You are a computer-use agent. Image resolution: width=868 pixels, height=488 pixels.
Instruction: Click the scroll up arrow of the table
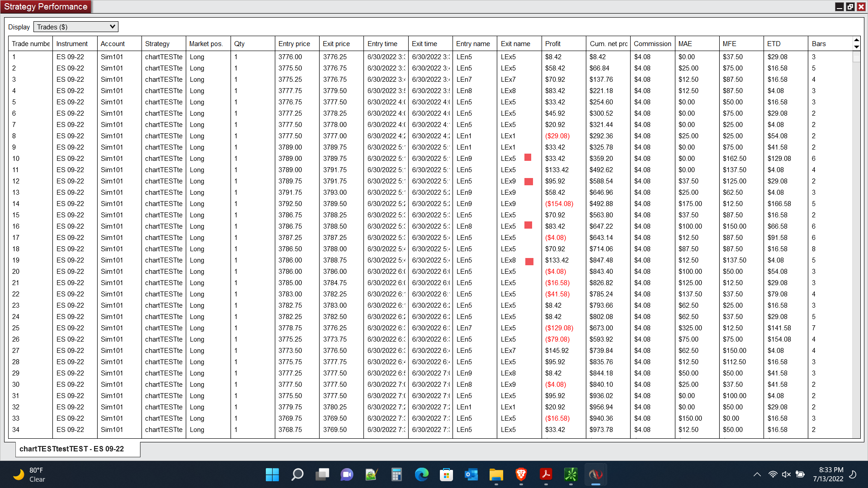[x=856, y=40]
